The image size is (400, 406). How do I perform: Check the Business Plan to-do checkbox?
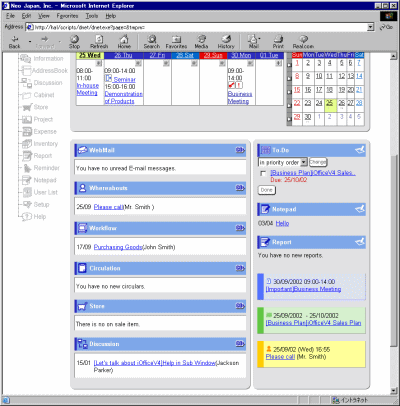[263, 173]
